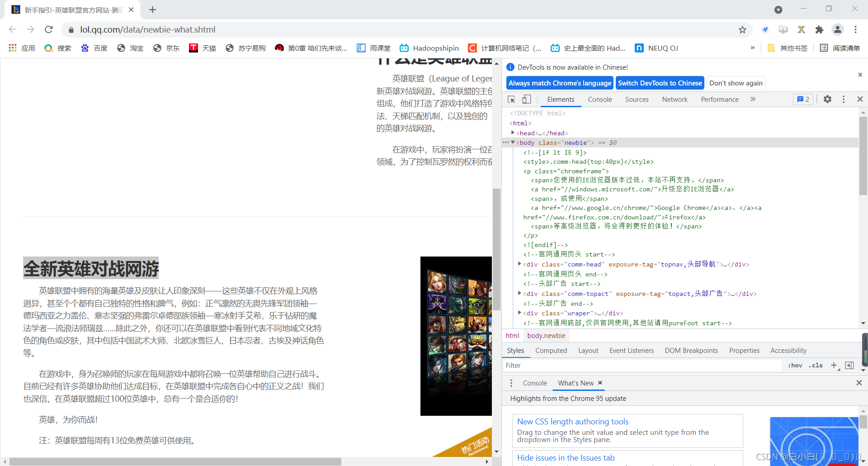Switch to the Properties pane tab

pos(744,351)
